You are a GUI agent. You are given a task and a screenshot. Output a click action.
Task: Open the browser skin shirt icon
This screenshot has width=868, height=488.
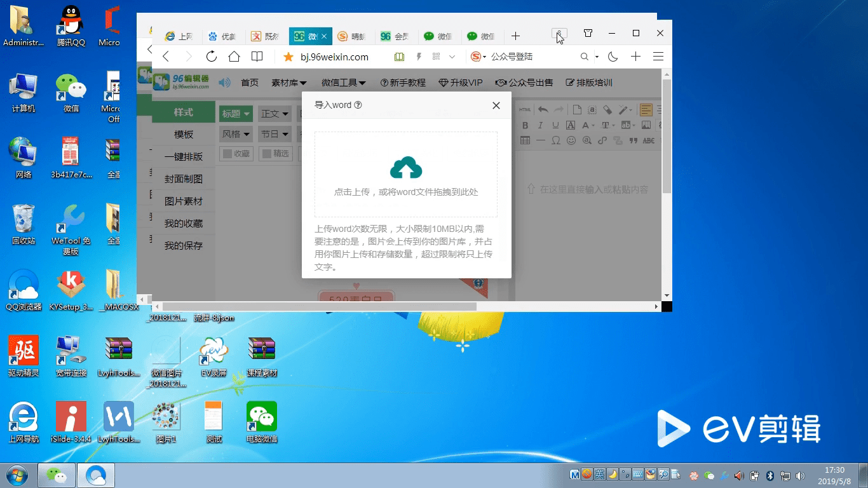pyautogui.click(x=588, y=33)
